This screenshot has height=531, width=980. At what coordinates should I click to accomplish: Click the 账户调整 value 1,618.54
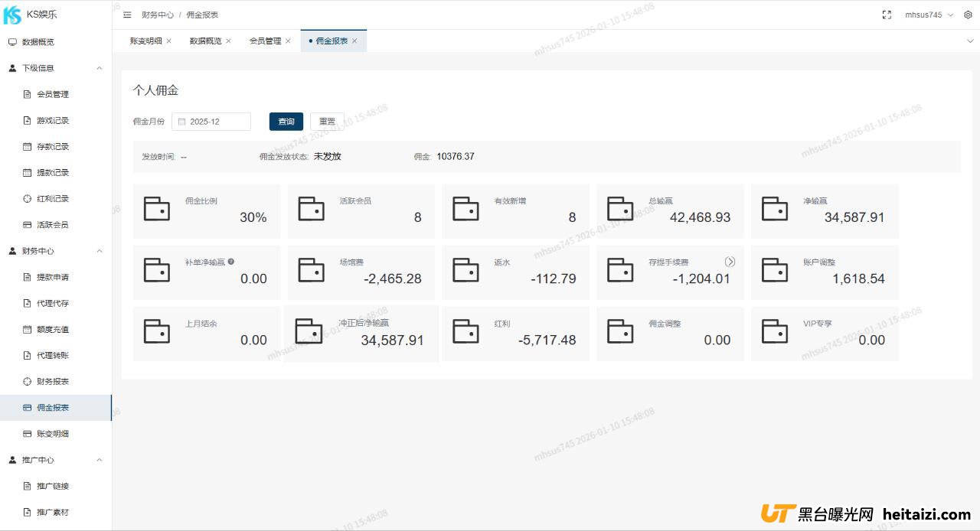859,279
